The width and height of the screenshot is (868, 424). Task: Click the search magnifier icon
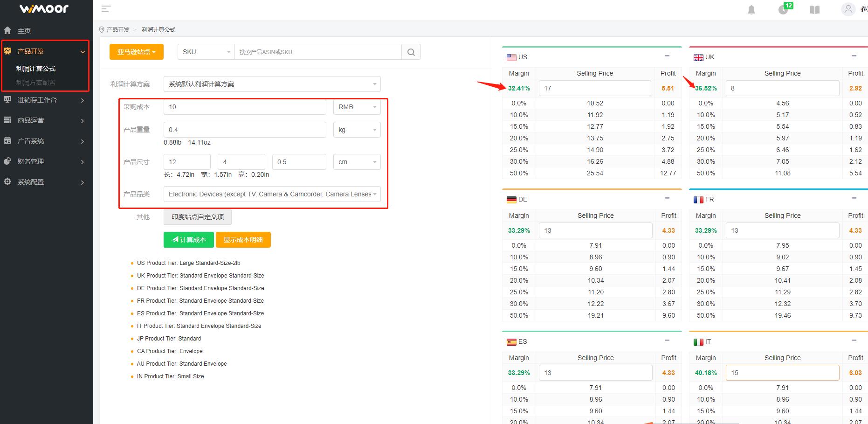click(x=411, y=52)
